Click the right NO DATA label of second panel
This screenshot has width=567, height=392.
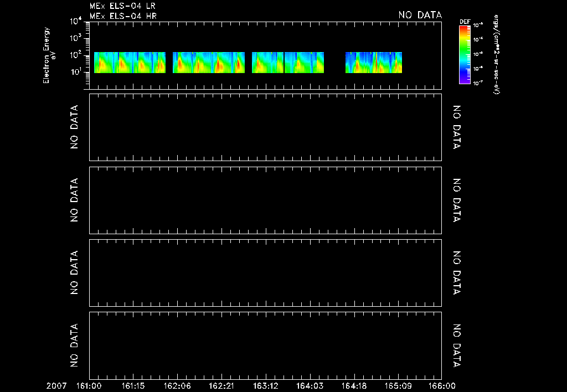457,127
